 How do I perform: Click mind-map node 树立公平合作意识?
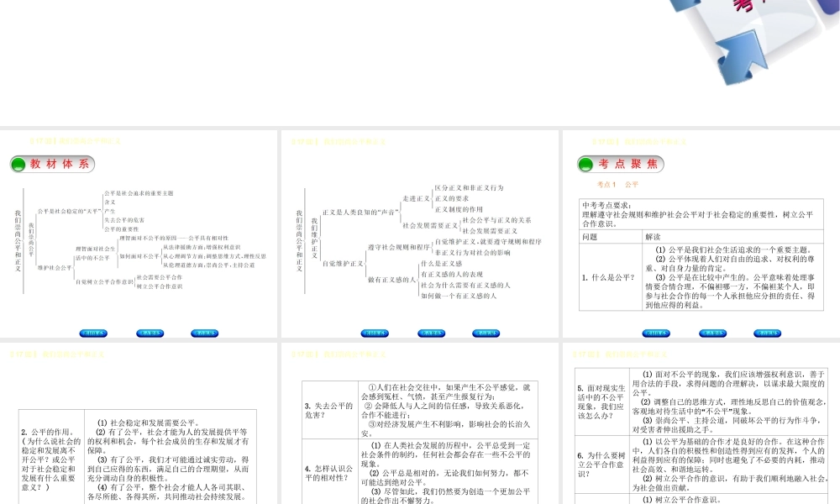click(160, 286)
